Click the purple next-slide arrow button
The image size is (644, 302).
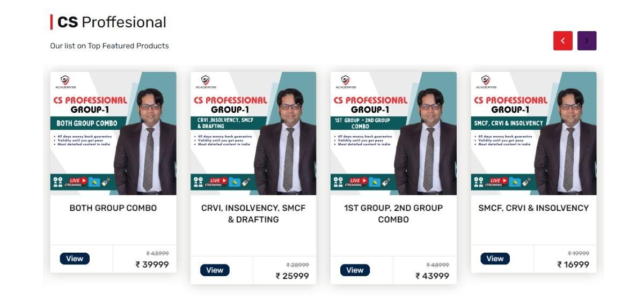(x=587, y=41)
